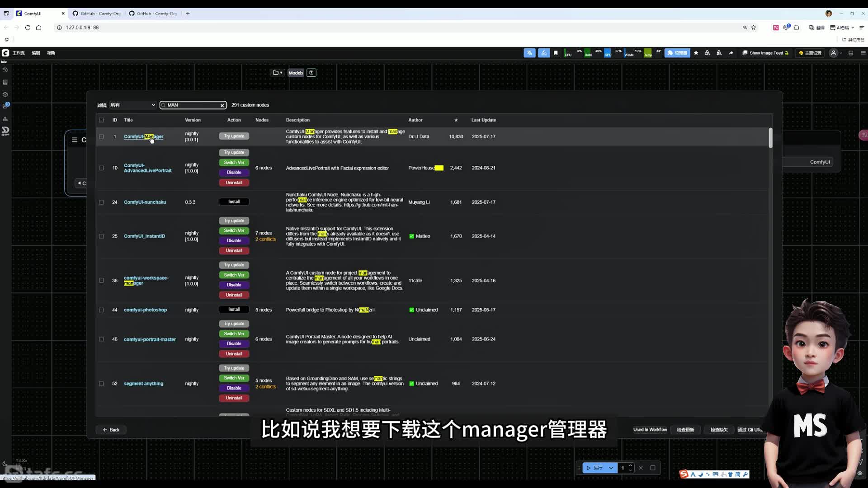Switch to the second GitHub Comfy-Org tab
868x488 pixels.
pos(153,14)
